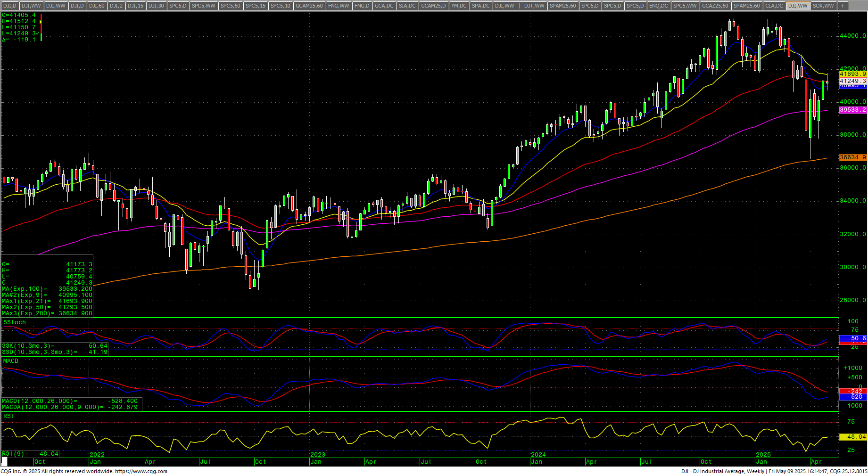Click the Δ= -119.1 change value
The width and height of the screenshot is (868, 475).
[19, 40]
